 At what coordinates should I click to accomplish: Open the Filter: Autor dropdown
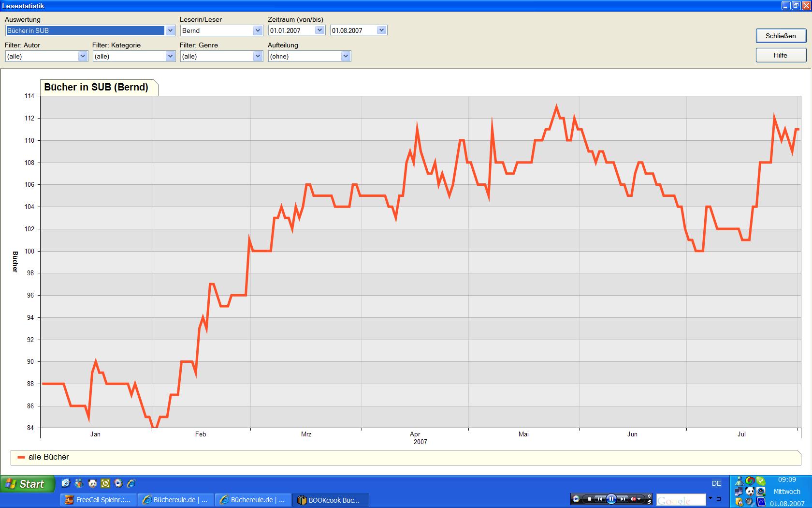point(83,56)
